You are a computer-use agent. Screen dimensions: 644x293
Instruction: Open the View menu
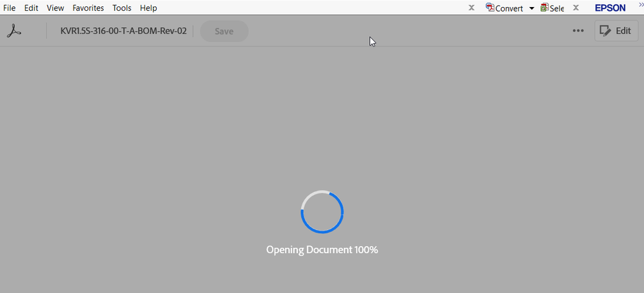(55, 8)
